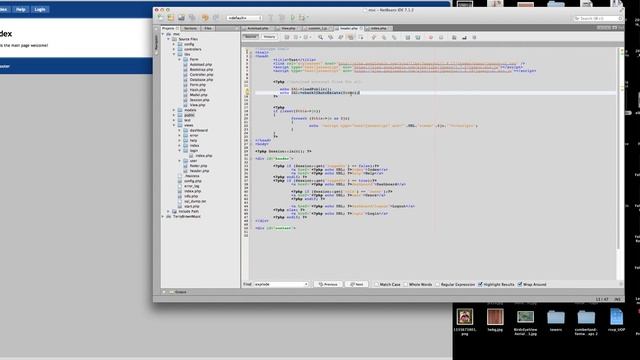Image resolution: width=640 pixels, height=360 pixels.
Task: Open the Output panel at bottom
Action: click(x=178, y=292)
